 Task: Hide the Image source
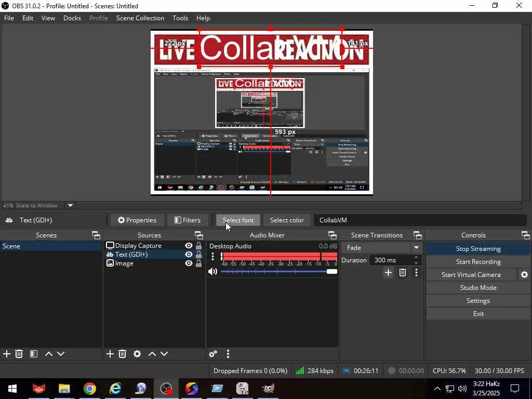189,263
